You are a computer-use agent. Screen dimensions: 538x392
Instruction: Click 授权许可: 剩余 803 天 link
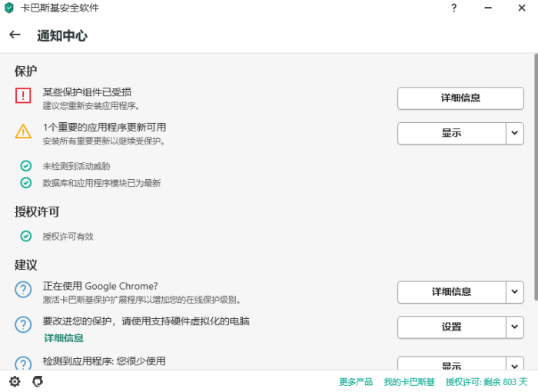coord(487,382)
